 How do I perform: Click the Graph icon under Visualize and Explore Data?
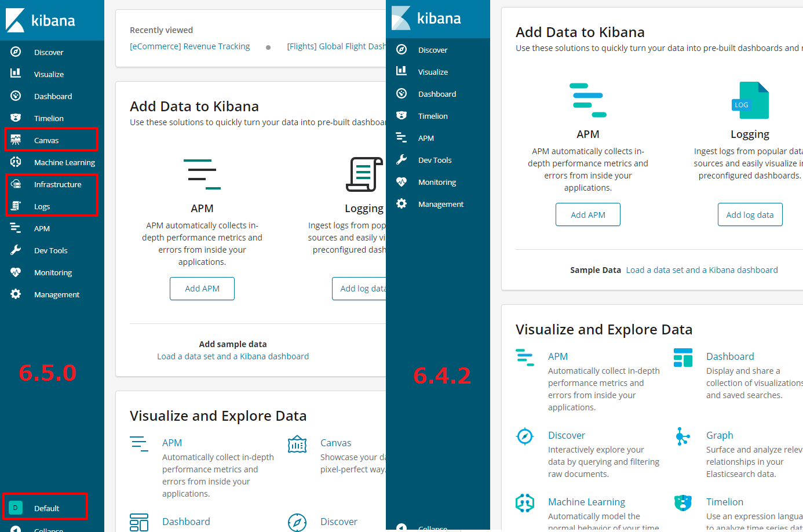[682, 436]
